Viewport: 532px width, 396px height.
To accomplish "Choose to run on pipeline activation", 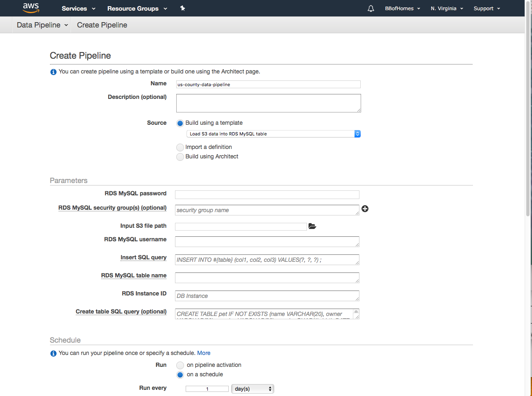I will (x=180, y=365).
